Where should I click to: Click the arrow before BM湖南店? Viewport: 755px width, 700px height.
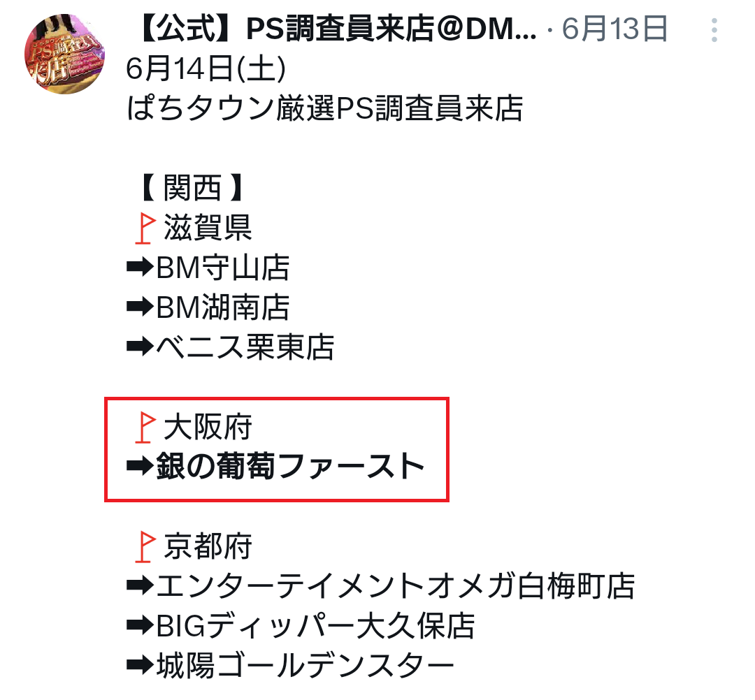(140, 307)
